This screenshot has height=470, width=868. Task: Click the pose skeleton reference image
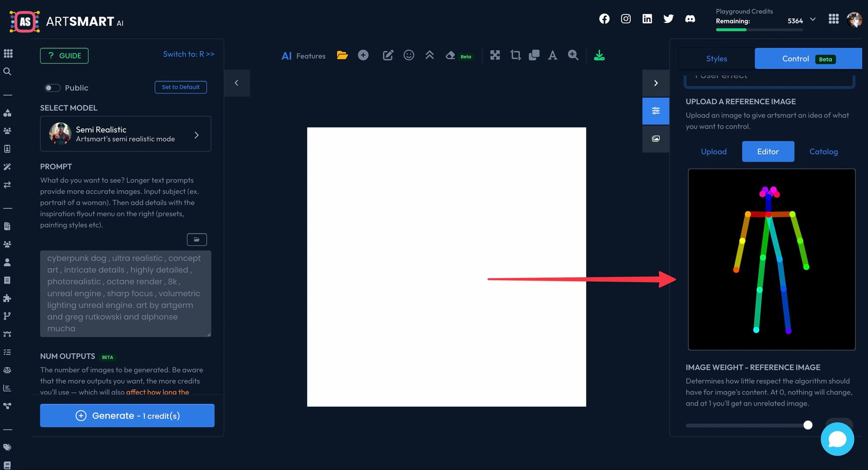(x=771, y=259)
